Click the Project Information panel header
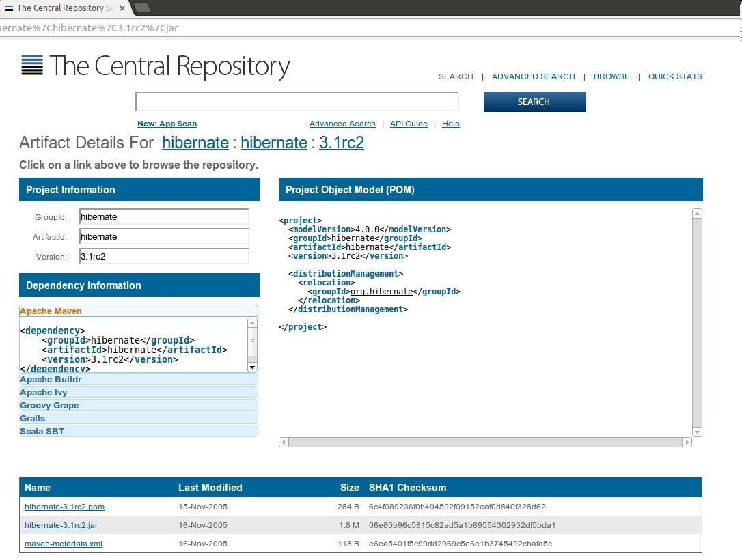742x560 pixels. click(x=139, y=190)
